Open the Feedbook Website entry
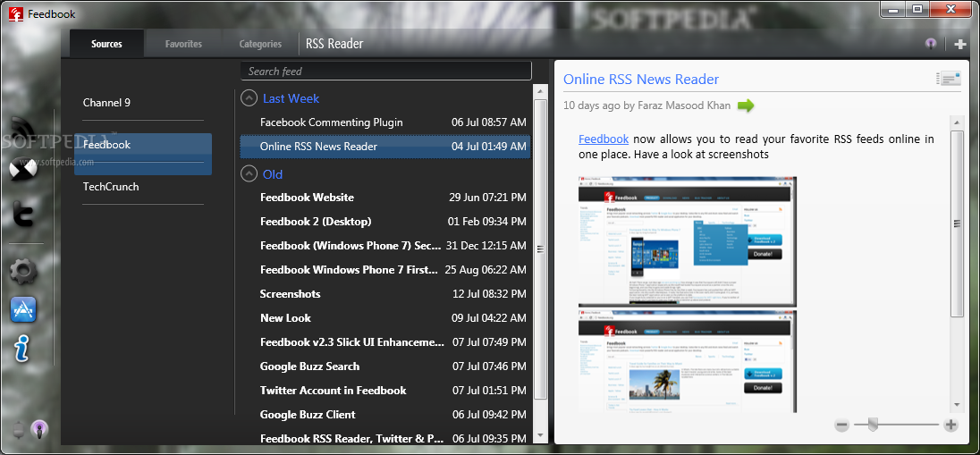Image resolution: width=980 pixels, height=455 pixels. coord(385,198)
